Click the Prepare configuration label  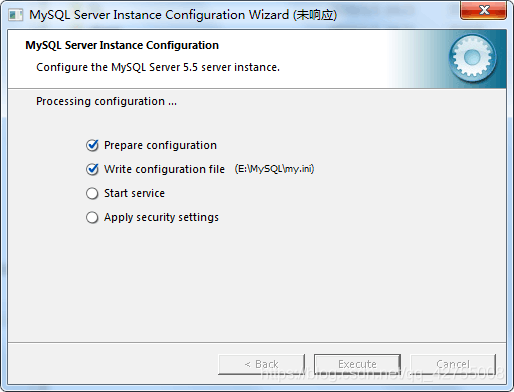160,145
